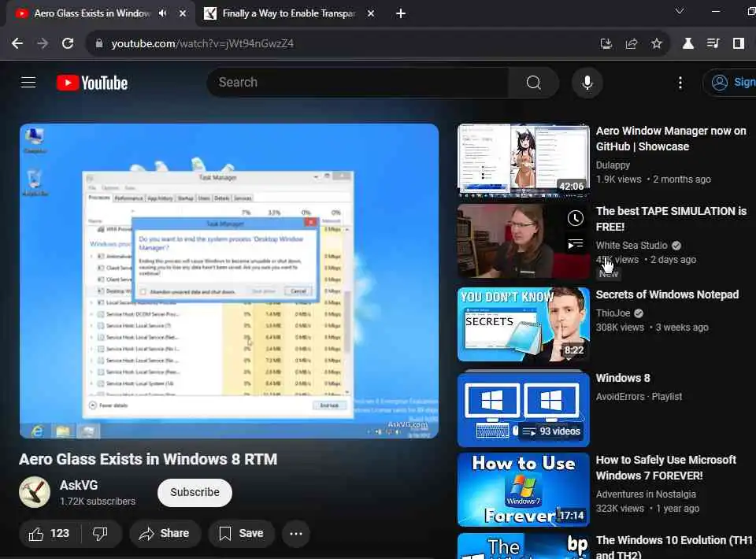Click the share page icon in address bar
This screenshot has height=559, width=756.
pos(631,44)
